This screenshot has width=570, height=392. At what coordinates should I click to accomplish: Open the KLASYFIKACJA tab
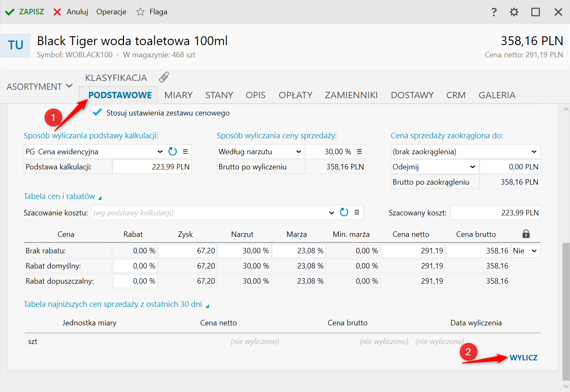[116, 78]
